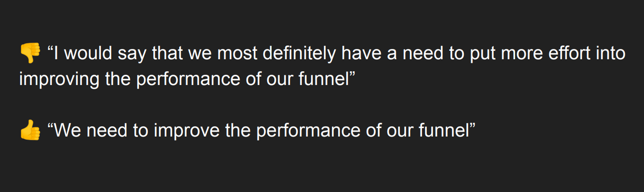Click the word "improving"
Screen dimensions: 644x192
[x=59, y=79]
